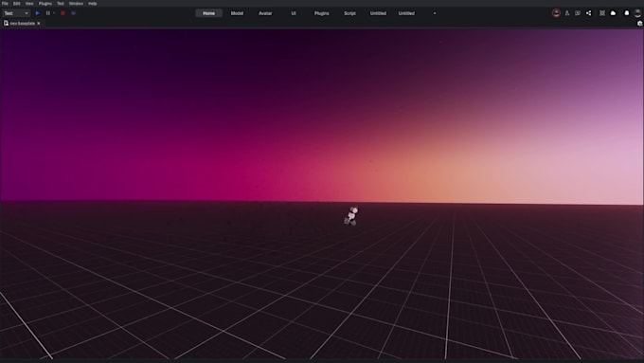
Task: Stop the test session
Action: point(63,13)
